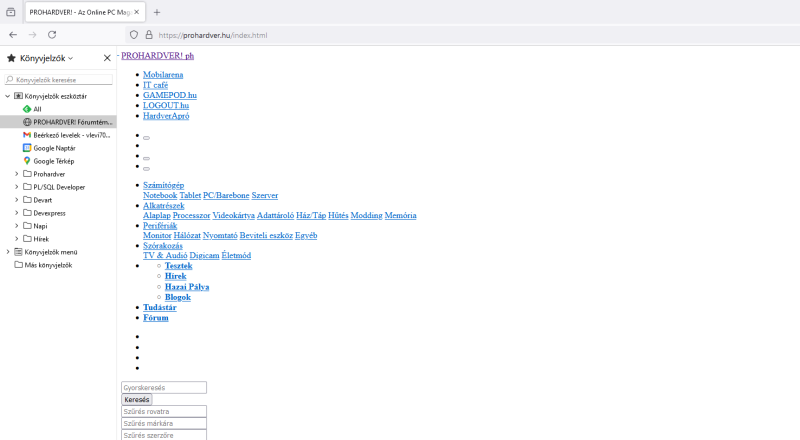Open the All bookmark
This screenshot has height=440, width=800.
pyautogui.click(x=37, y=109)
